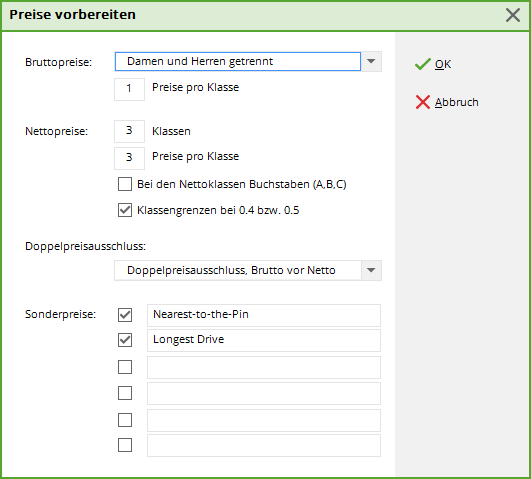This screenshot has width=531, height=479.
Task: Enable Buchstaben (A,B,C) for Nettoklassen
Action: (125, 184)
